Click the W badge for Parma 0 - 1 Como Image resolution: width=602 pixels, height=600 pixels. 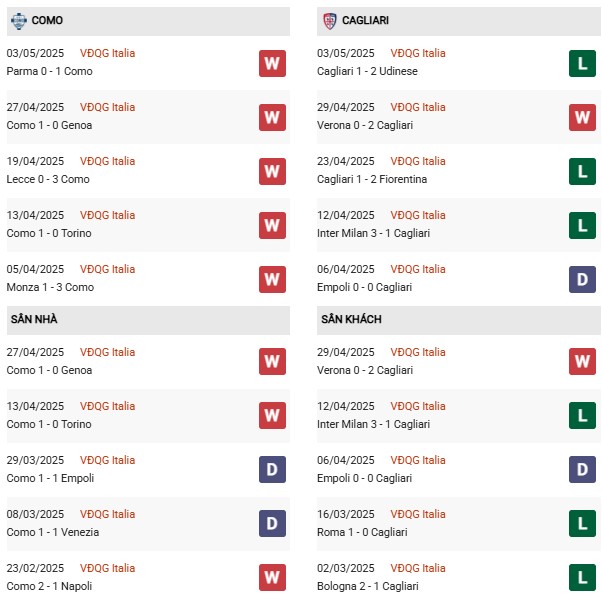[272, 63]
